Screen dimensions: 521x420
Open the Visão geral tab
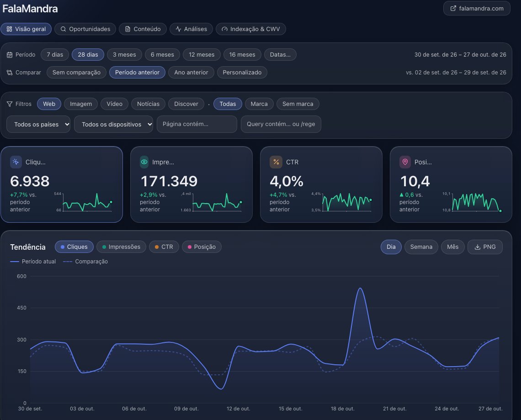[26, 29]
